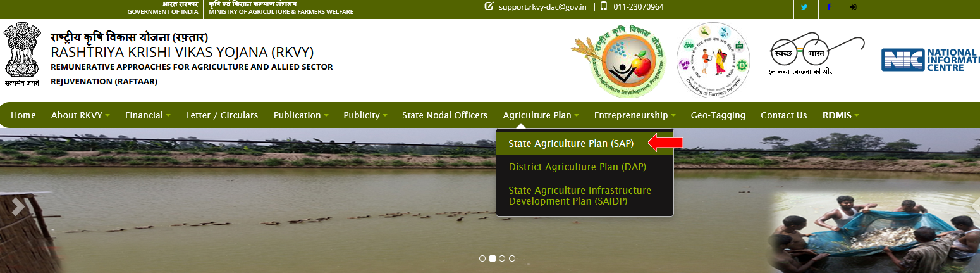Image resolution: width=980 pixels, height=273 pixels.
Task: Open the Home menu item
Action: coord(23,115)
